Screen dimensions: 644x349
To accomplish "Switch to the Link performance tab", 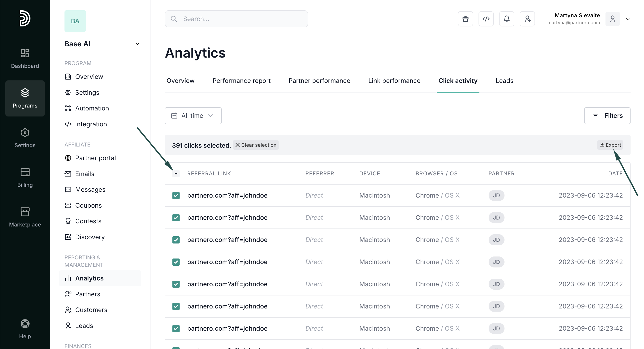I will tap(394, 81).
